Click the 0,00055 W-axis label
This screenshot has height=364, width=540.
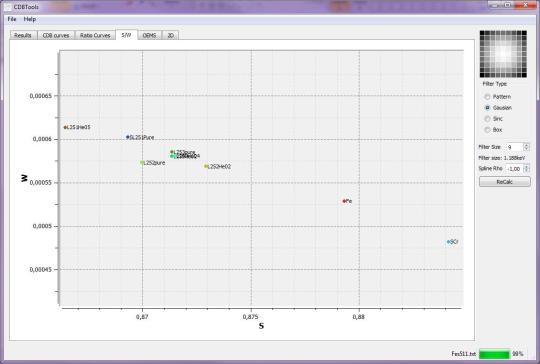[x=41, y=183]
